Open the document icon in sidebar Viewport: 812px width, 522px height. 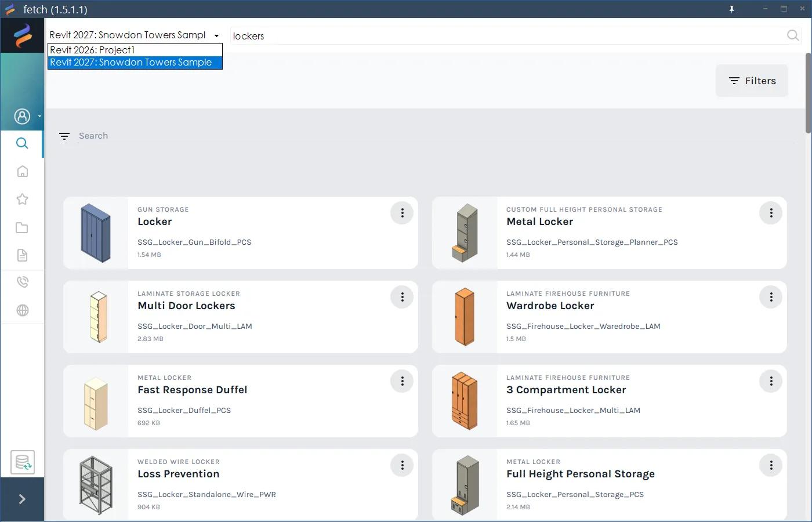coord(22,255)
